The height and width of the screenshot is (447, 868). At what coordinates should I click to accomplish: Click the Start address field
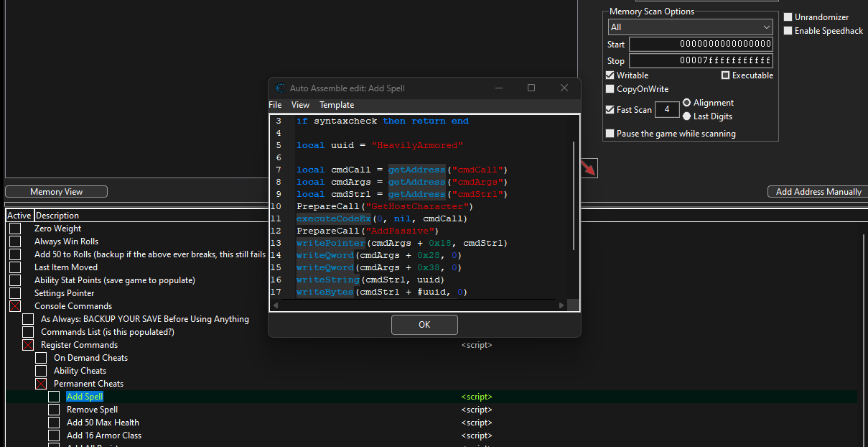tap(701, 45)
